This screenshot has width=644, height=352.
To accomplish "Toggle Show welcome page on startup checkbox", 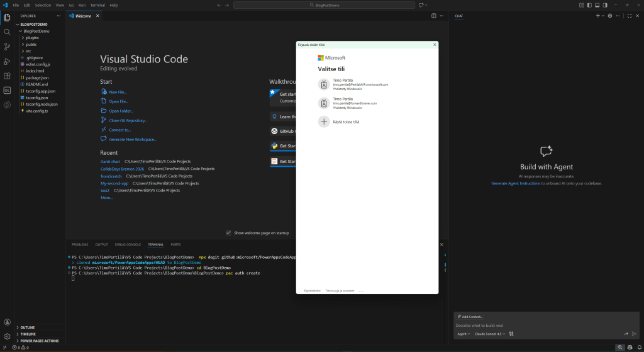I will tap(228, 233).
